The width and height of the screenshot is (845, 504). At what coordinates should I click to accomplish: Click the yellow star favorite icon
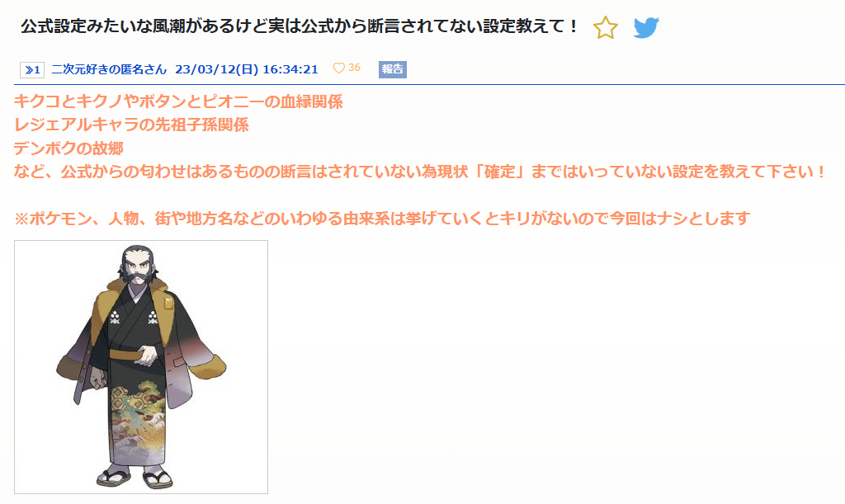[605, 27]
